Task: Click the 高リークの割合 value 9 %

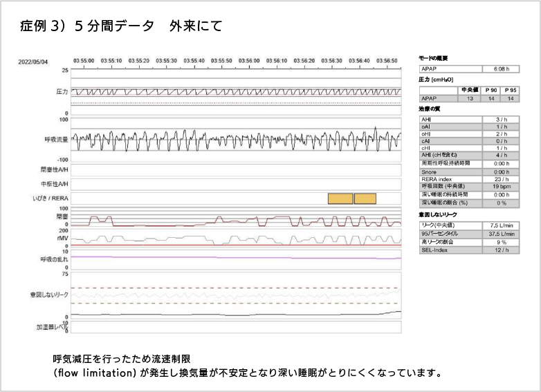Action: point(501,243)
